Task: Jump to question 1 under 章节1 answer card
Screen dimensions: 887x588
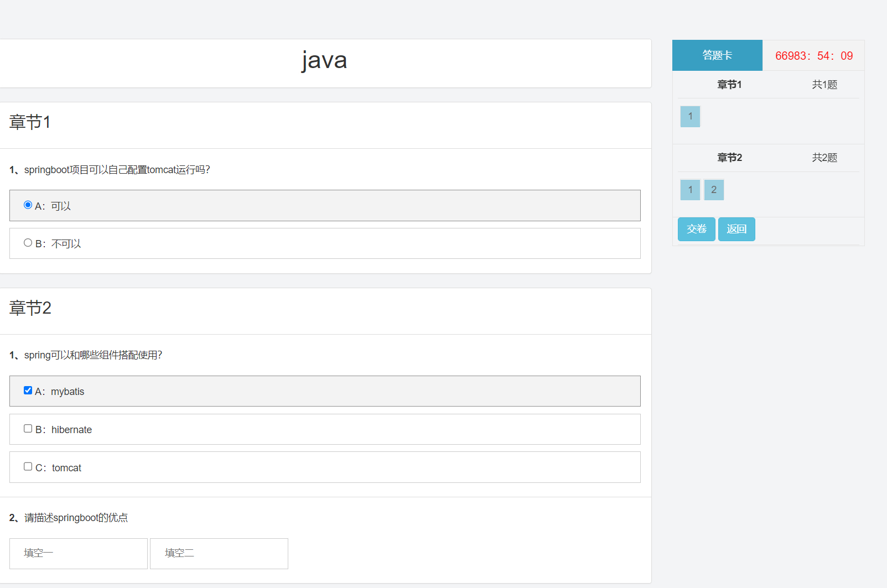Action: tap(690, 117)
